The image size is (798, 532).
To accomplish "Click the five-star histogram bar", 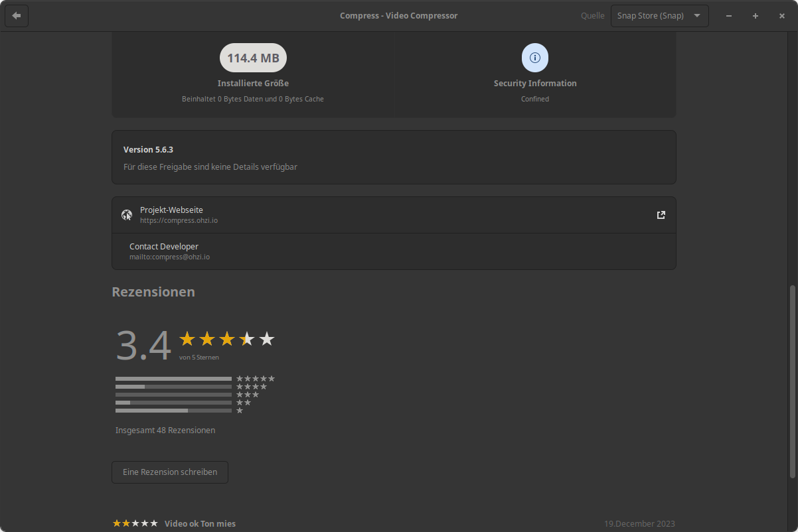I will (x=173, y=379).
